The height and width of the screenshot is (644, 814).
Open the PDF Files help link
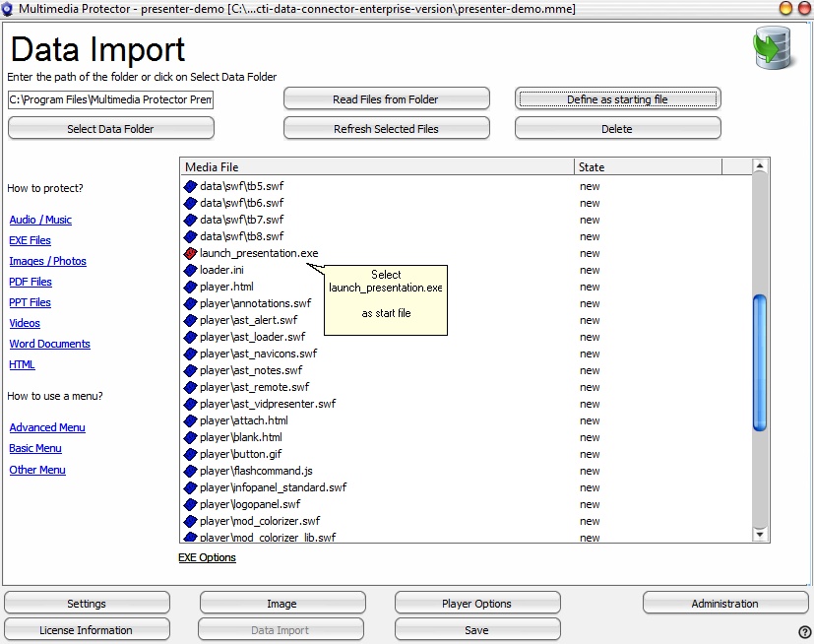point(31,282)
